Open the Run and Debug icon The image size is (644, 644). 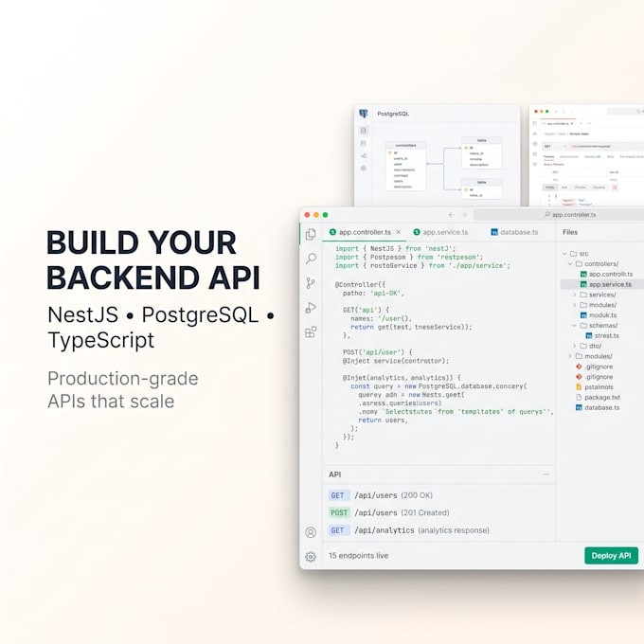311,308
